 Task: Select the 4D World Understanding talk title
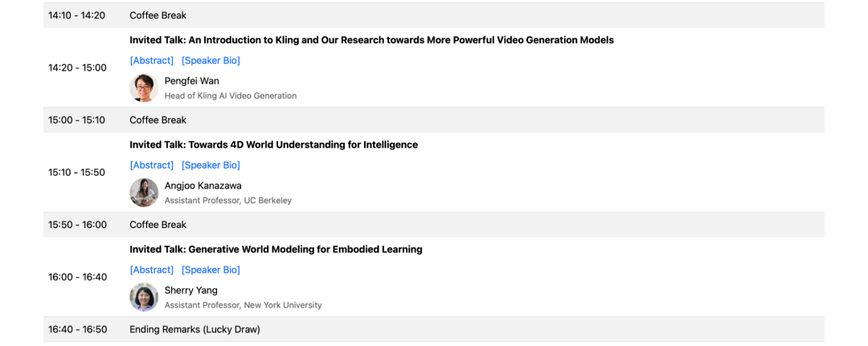click(273, 145)
